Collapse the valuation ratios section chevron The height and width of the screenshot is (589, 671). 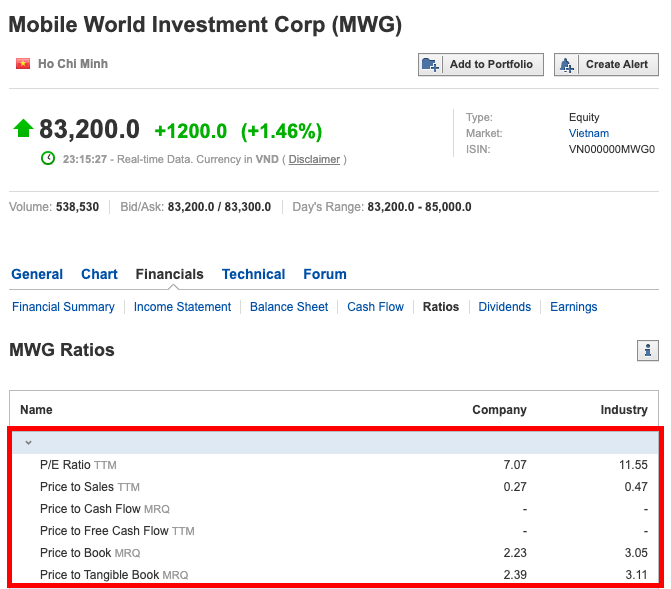(28, 442)
